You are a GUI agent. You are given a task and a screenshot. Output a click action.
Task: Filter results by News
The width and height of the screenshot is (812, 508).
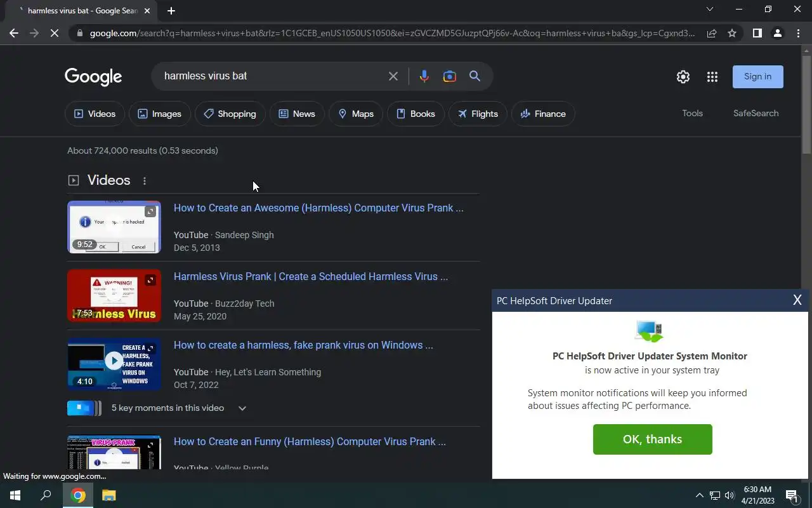point(297,114)
